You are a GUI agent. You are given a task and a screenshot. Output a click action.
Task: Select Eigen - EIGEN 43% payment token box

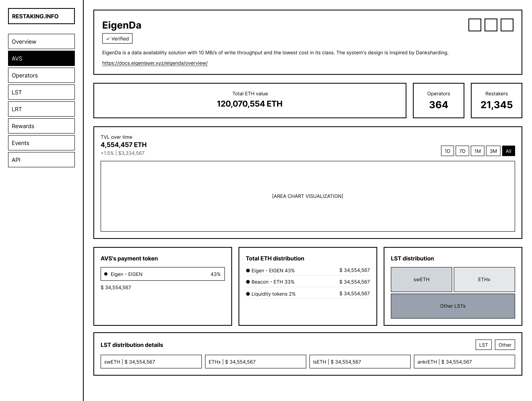click(x=163, y=274)
